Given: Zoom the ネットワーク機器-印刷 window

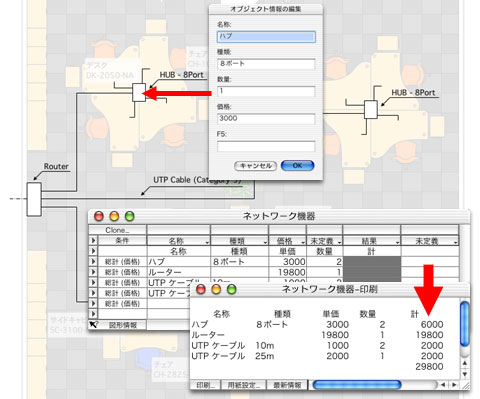Looking at the screenshot, I should pyautogui.click(x=232, y=289).
